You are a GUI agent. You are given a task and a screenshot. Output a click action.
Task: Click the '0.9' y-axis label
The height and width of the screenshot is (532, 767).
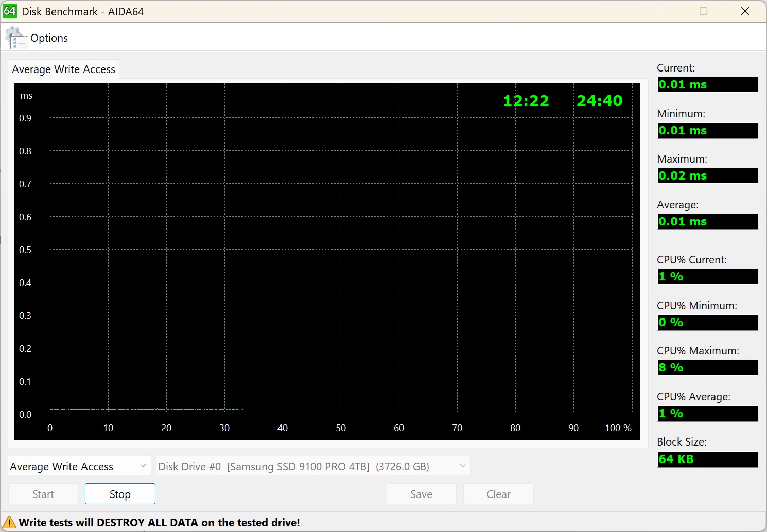pyautogui.click(x=25, y=118)
